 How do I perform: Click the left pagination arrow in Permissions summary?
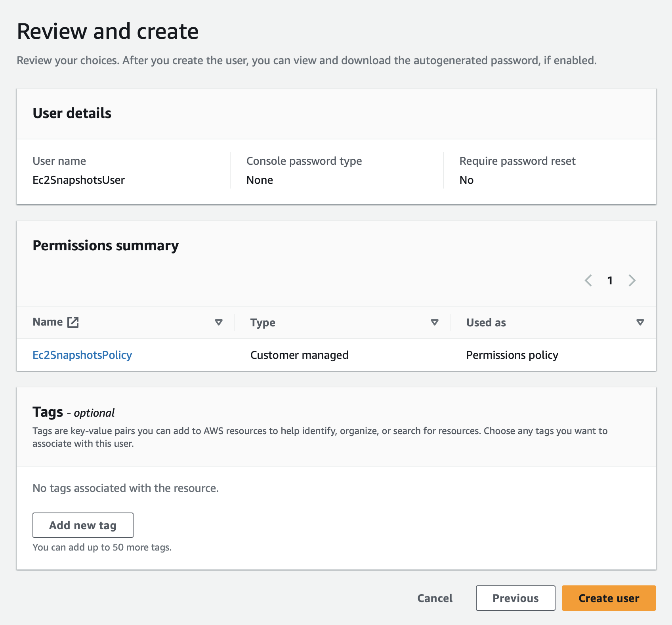589,280
